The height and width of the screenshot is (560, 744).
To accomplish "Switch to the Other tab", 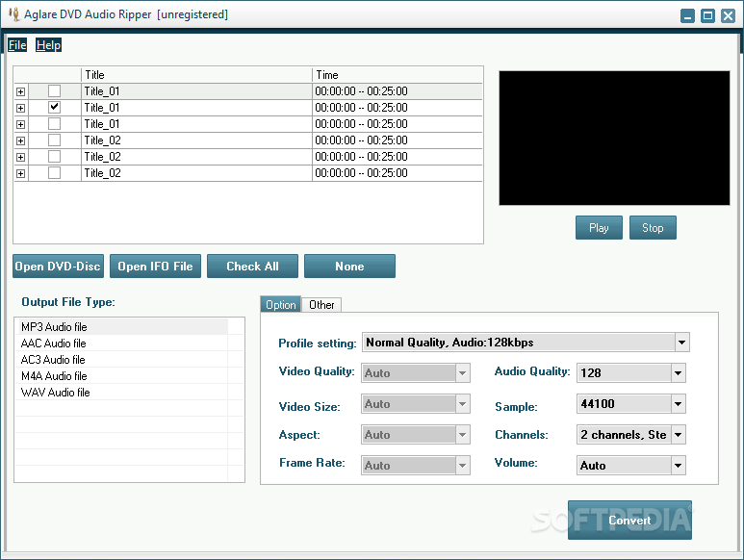I will (321, 305).
